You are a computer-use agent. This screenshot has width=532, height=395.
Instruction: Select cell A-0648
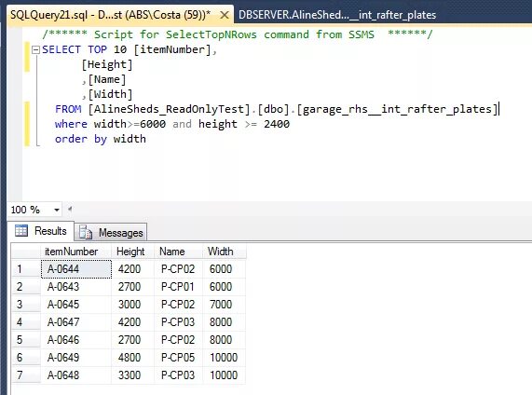[x=76, y=375]
